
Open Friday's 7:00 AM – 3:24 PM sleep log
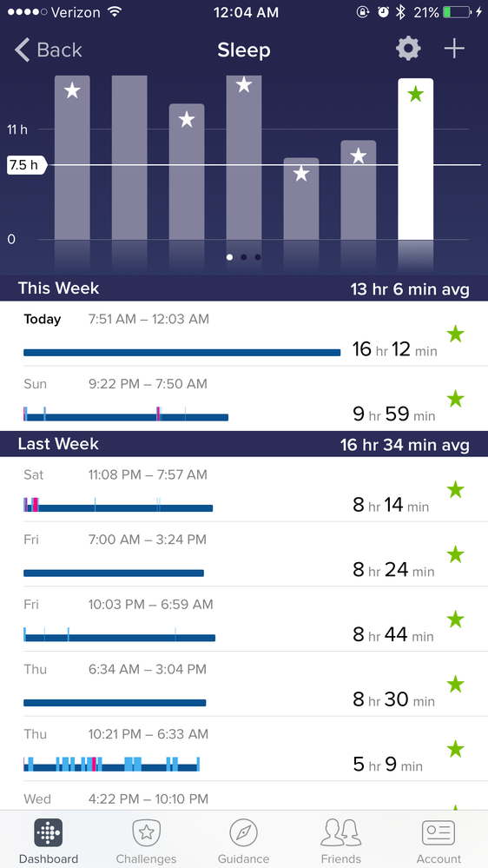[x=244, y=554]
